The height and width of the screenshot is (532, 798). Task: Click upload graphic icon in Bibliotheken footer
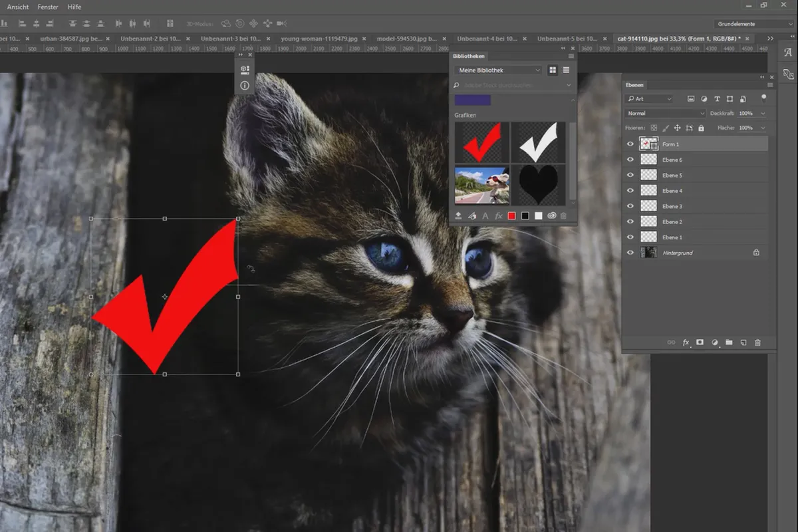click(458, 215)
